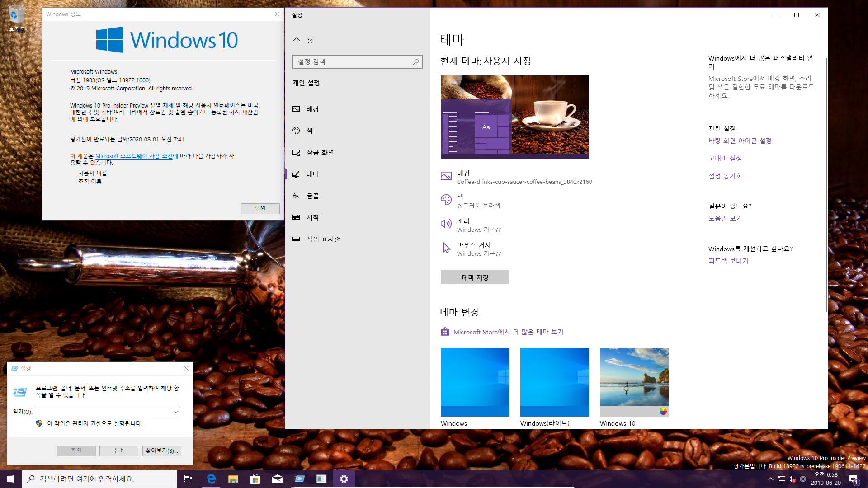The image size is (868, 488).
Task: Open Settings gear taskbar icon
Action: (x=344, y=479)
